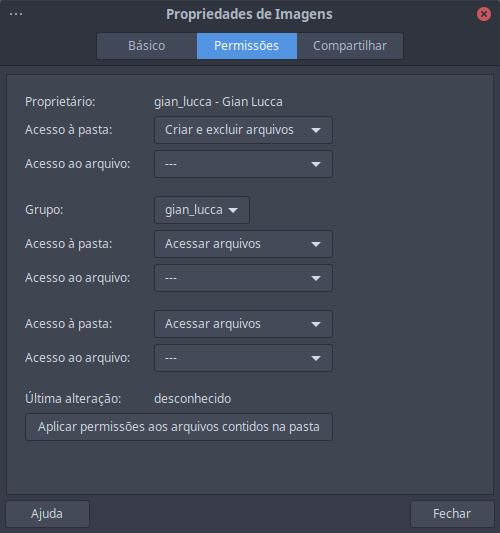Expand owner 'Acesso ao arquivo' dropdown
Image resolution: width=500 pixels, height=533 pixels.
[243, 164]
